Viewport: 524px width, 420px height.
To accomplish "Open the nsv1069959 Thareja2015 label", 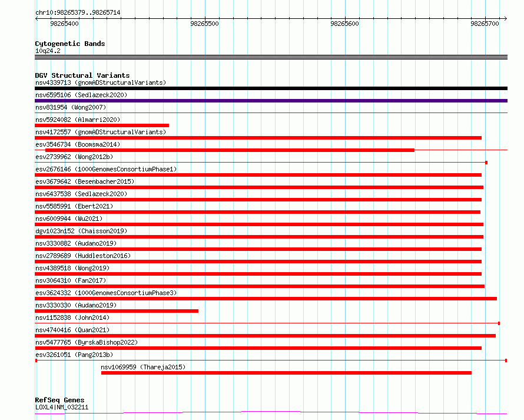I will (x=143, y=367).
